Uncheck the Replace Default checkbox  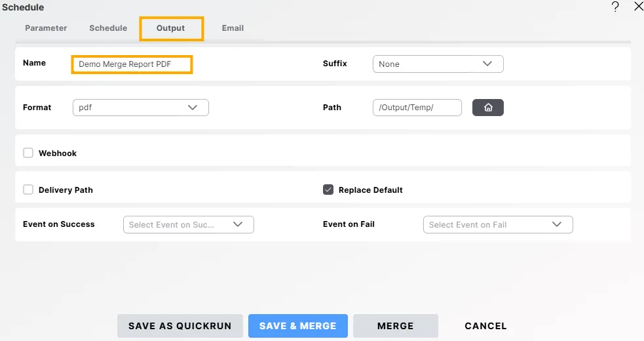click(328, 190)
